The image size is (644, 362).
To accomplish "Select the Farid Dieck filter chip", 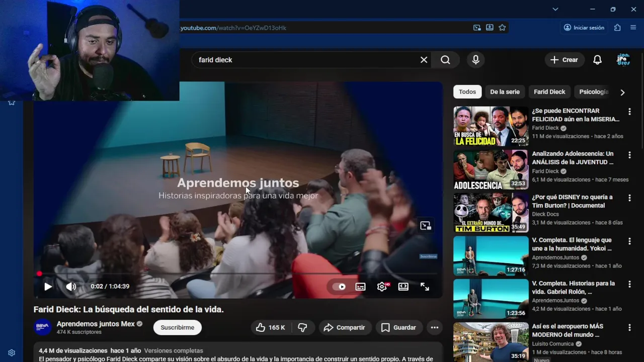I will point(549,92).
